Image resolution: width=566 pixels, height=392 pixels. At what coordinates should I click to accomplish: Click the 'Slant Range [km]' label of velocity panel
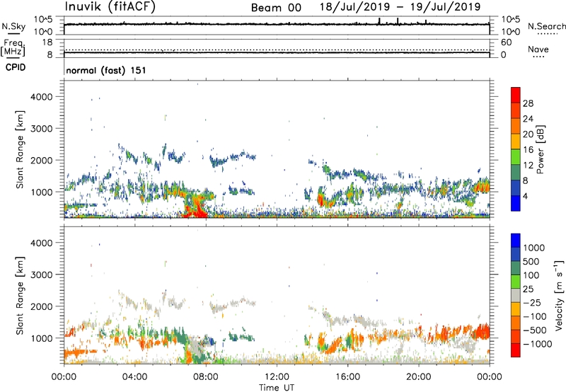[20, 295]
